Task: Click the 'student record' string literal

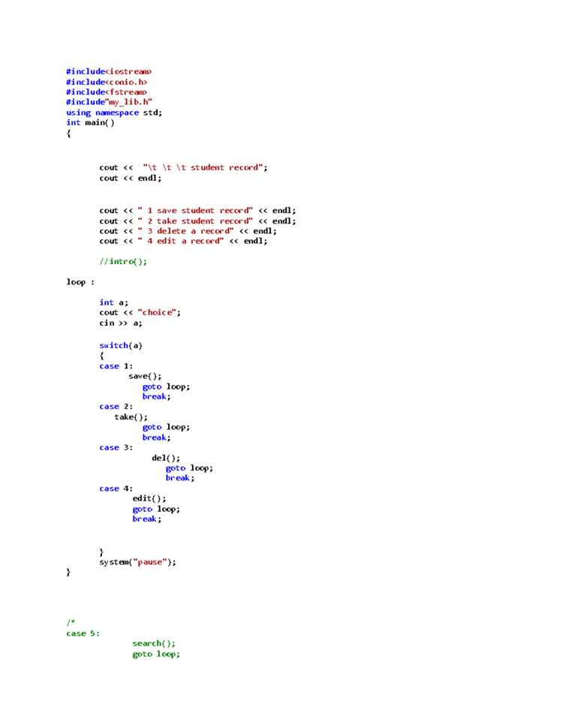Action: [x=203, y=167]
